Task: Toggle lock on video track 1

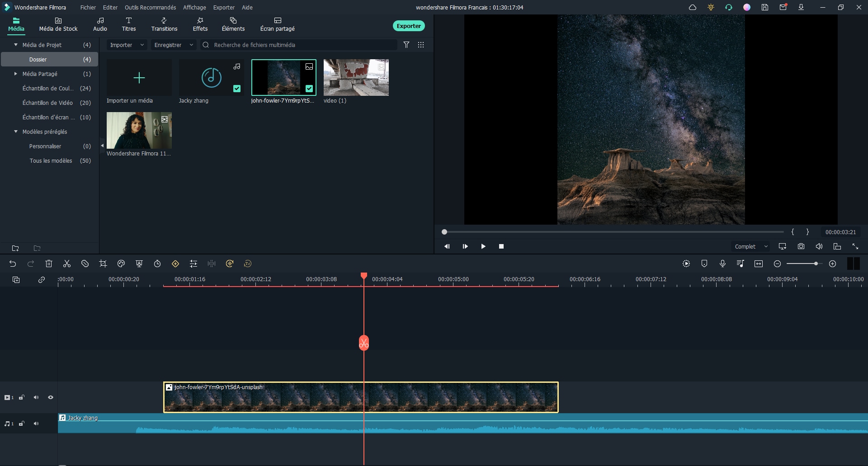Action: pos(21,397)
